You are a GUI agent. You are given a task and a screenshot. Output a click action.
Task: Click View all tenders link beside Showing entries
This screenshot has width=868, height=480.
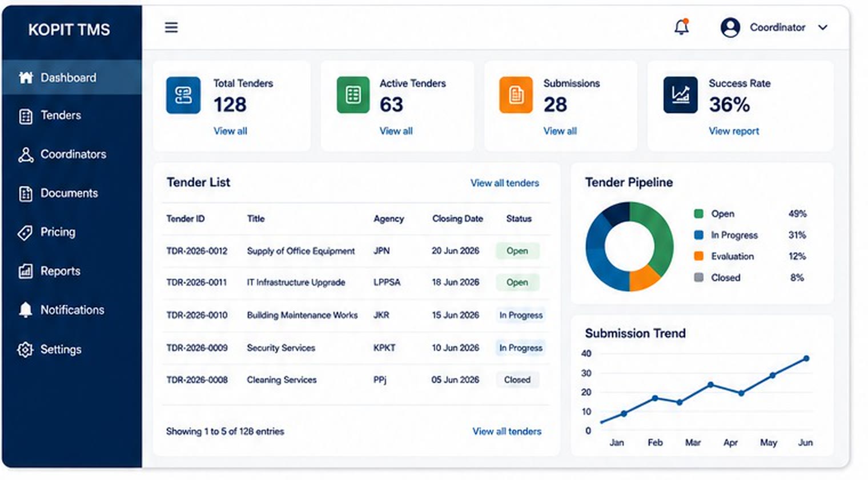click(507, 431)
